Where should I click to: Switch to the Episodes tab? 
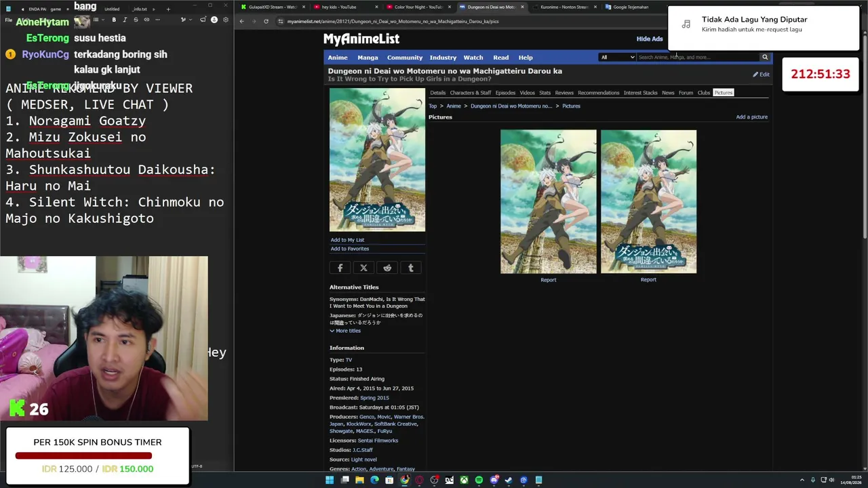[x=505, y=93]
